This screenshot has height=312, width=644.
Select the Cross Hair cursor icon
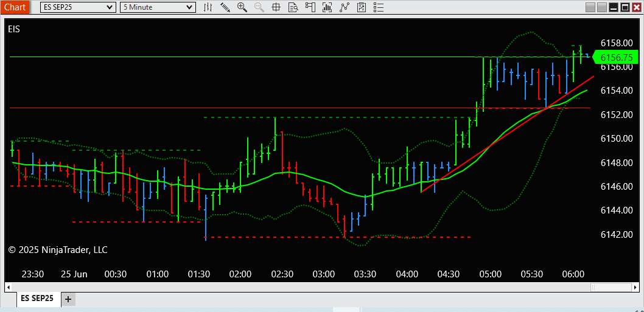tap(276, 7)
